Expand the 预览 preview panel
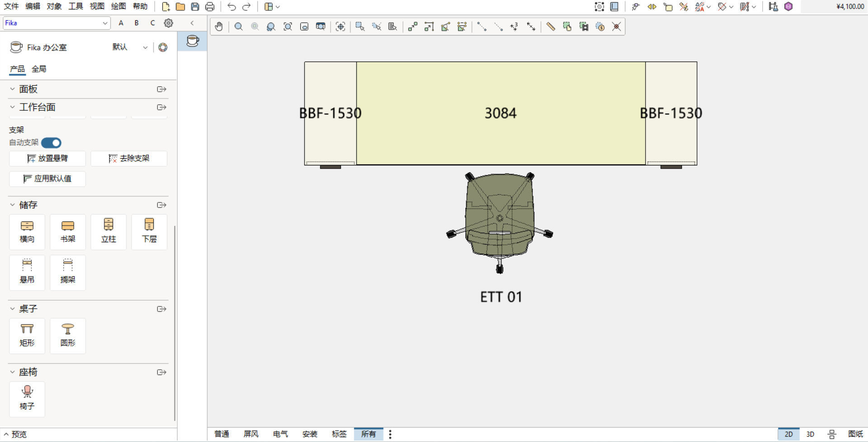The width and height of the screenshot is (868, 442). click(15, 434)
